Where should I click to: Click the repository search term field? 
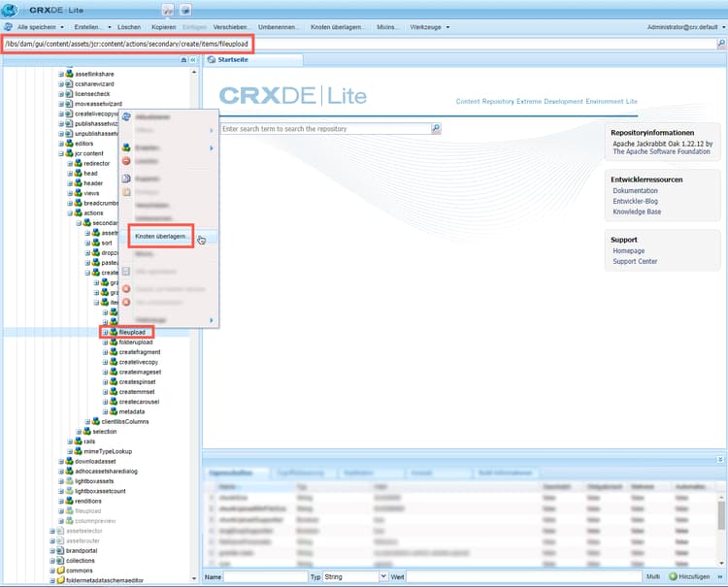pos(325,128)
